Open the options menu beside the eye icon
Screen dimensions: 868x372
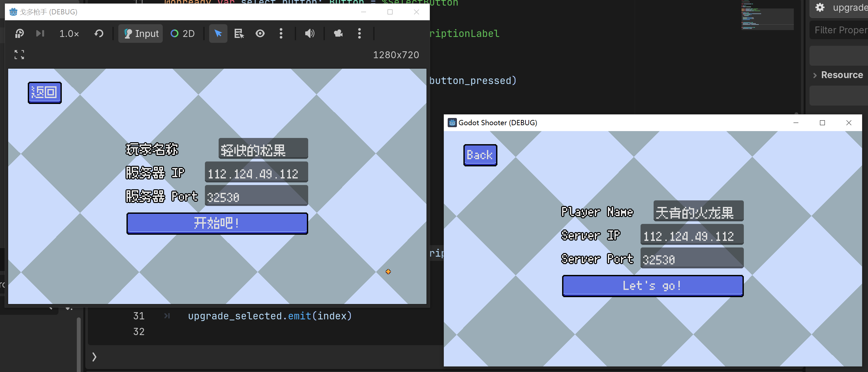point(281,33)
